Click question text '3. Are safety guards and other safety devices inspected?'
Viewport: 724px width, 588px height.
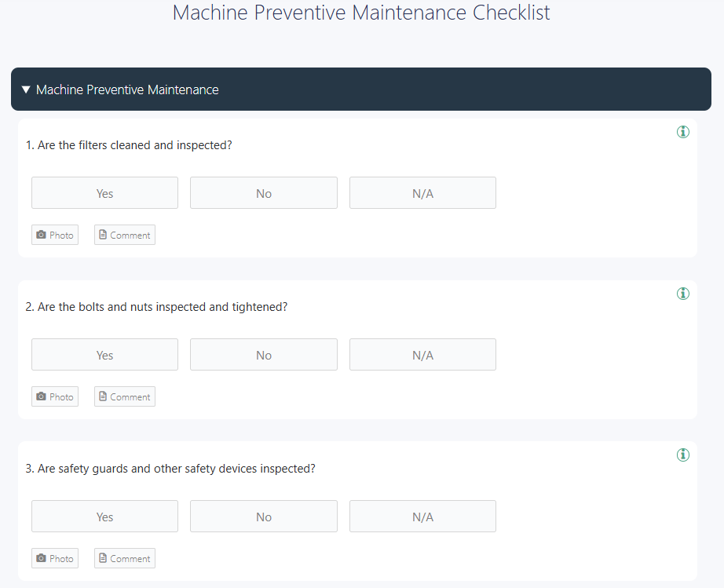pyautogui.click(x=170, y=469)
